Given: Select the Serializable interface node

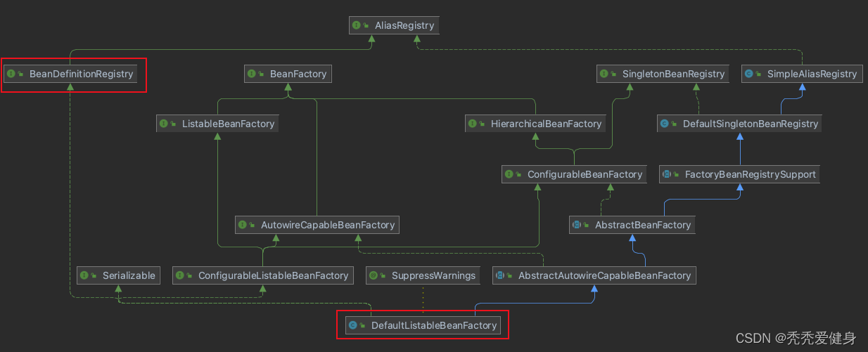Looking at the screenshot, I should tap(118, 275).
